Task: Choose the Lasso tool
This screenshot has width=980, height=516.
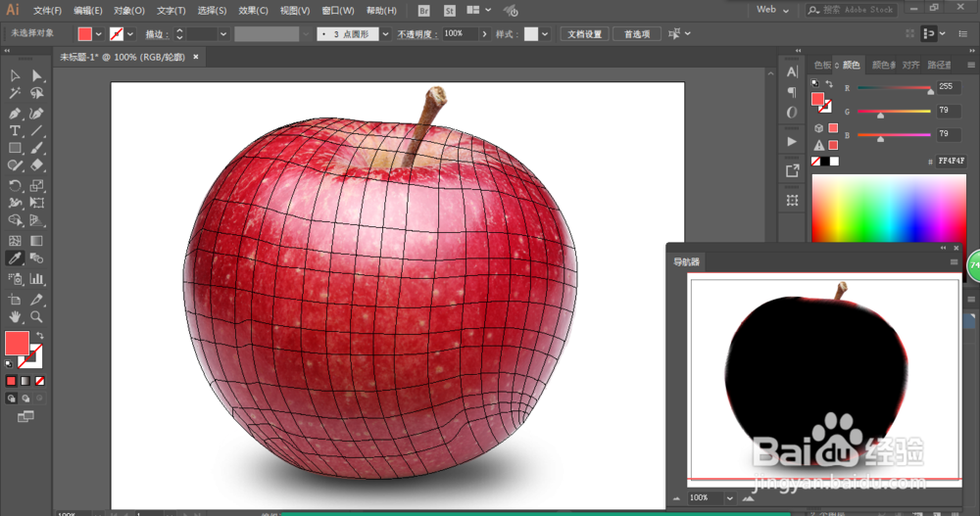Action: (x=37, y=93)
